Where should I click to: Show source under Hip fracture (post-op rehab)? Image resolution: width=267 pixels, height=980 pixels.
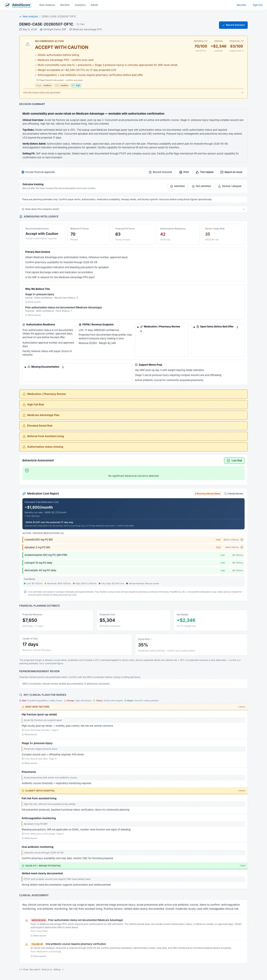click(29, 734)
